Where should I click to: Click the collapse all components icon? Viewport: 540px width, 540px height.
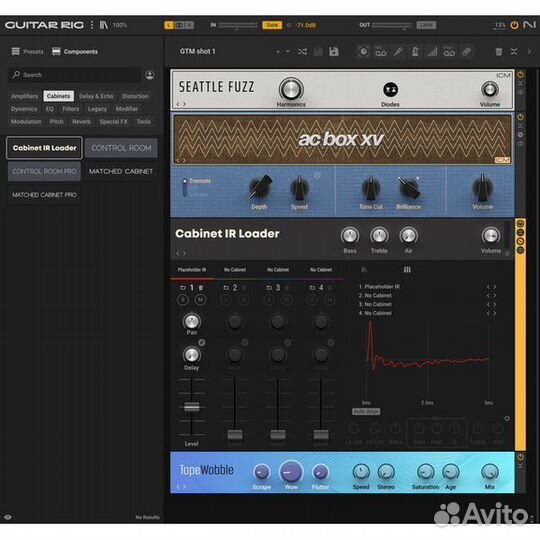point(514,52)
